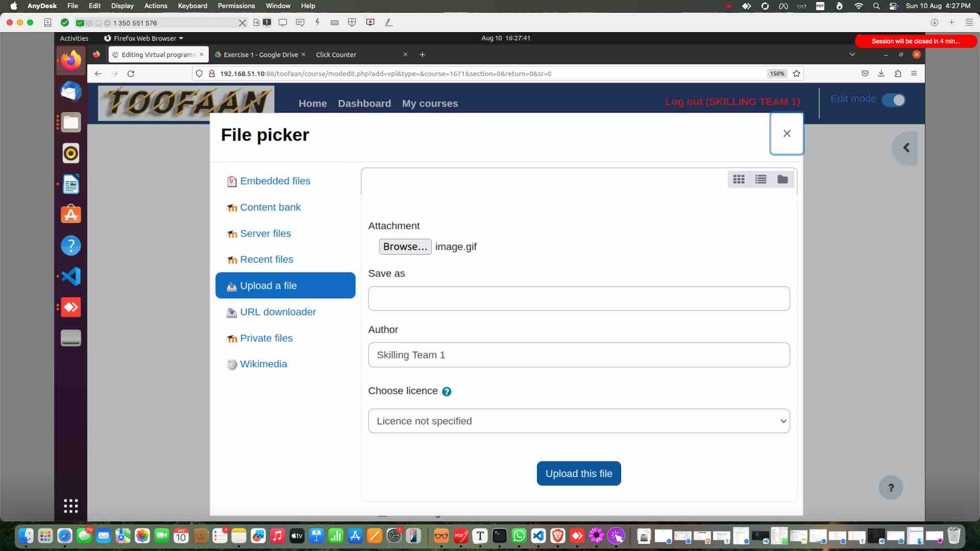Open the Licence not specified dropdown
The height and width of the screenshot is (551, 980).
click(x=578, y=421)
